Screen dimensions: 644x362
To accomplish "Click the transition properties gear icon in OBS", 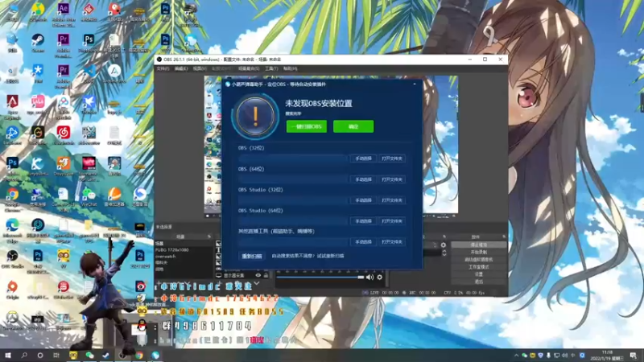I will tap(444, 245).
